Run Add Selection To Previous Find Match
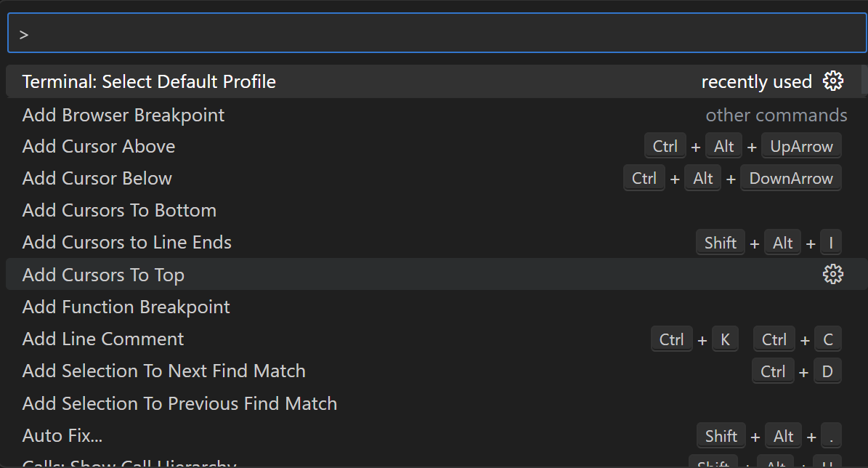 [179, 403]
